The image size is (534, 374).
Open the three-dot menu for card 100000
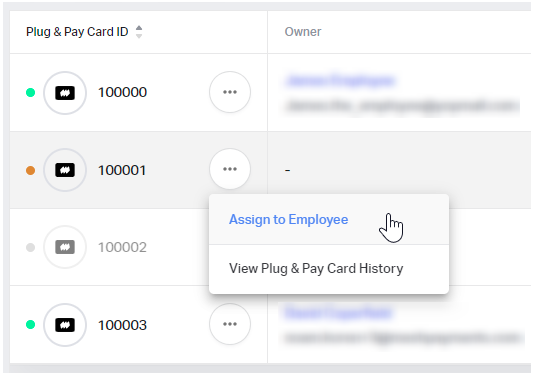pyautogui.click(x=230, y=92)
